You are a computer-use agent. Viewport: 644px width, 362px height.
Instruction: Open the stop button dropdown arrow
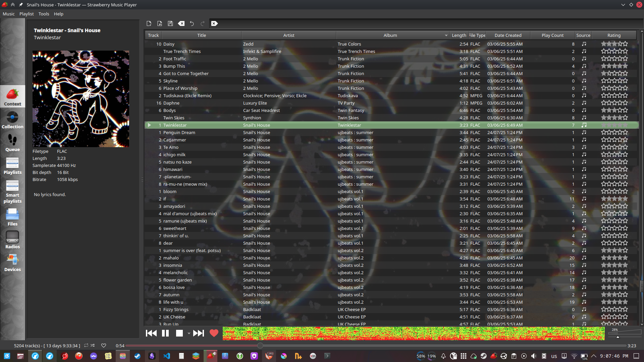(x=189, y=334)
